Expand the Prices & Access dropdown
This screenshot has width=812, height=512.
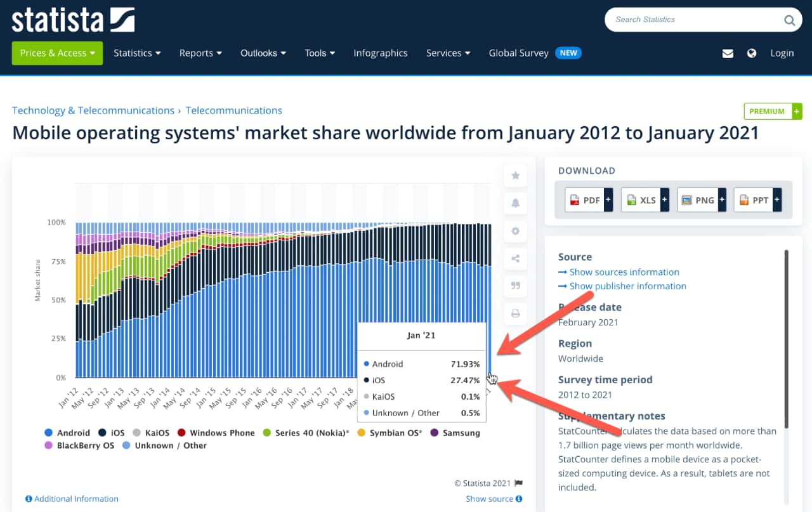(x=57, y=53)
